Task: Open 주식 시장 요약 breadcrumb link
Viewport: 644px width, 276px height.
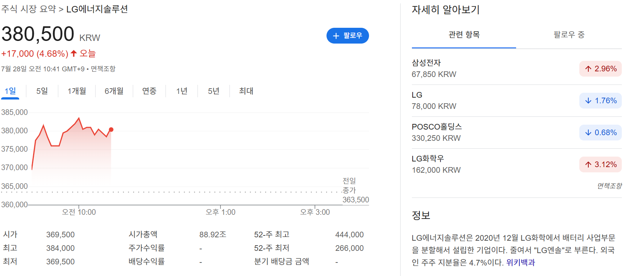Action: [x=29, y=9]
